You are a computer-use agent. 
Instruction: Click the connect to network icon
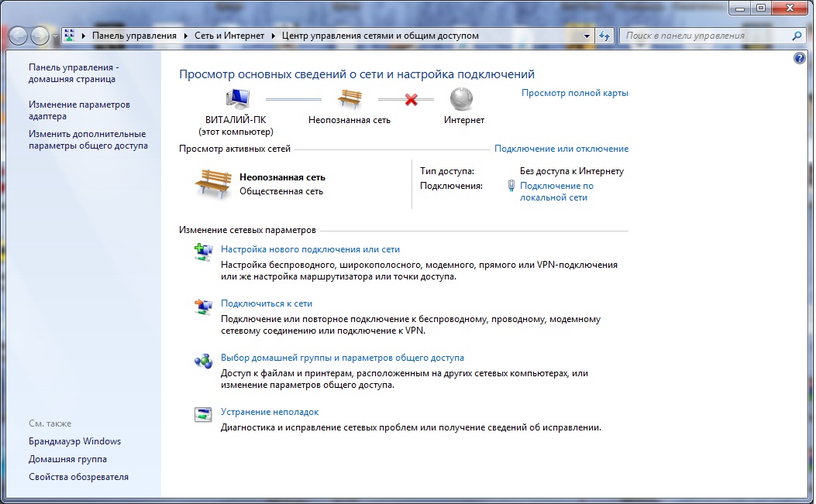204,306
